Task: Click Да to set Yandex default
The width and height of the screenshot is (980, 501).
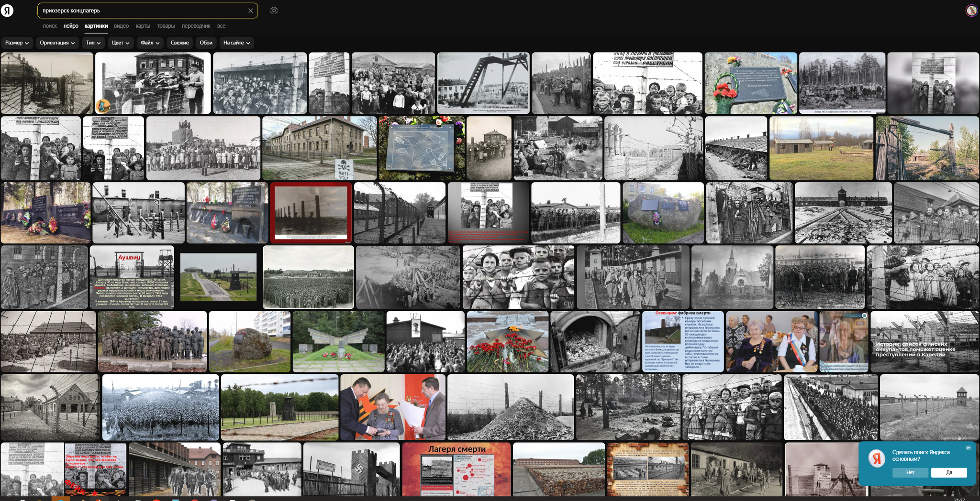Action: tap(949, 472)
